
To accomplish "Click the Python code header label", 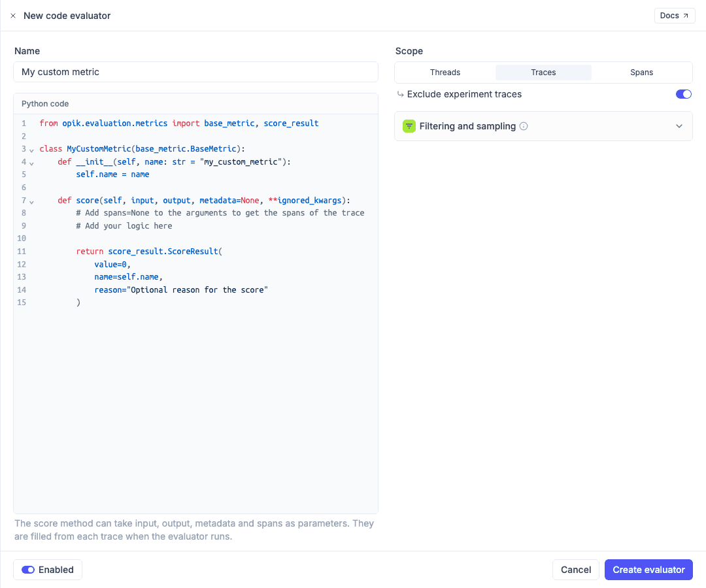I will tap(45, 104).
